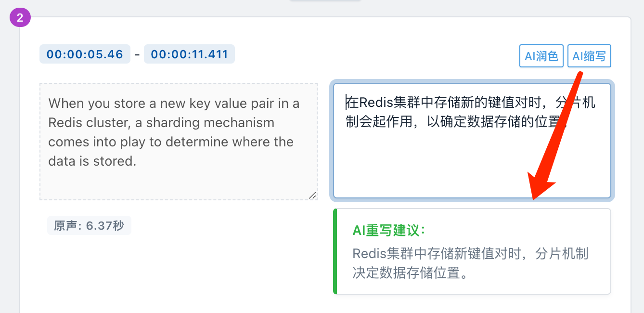The width and height of the screenshot is (644, 313).
Task: Click the 原声: 6.37秒 duration tag
Action: (x=89, y=225)
